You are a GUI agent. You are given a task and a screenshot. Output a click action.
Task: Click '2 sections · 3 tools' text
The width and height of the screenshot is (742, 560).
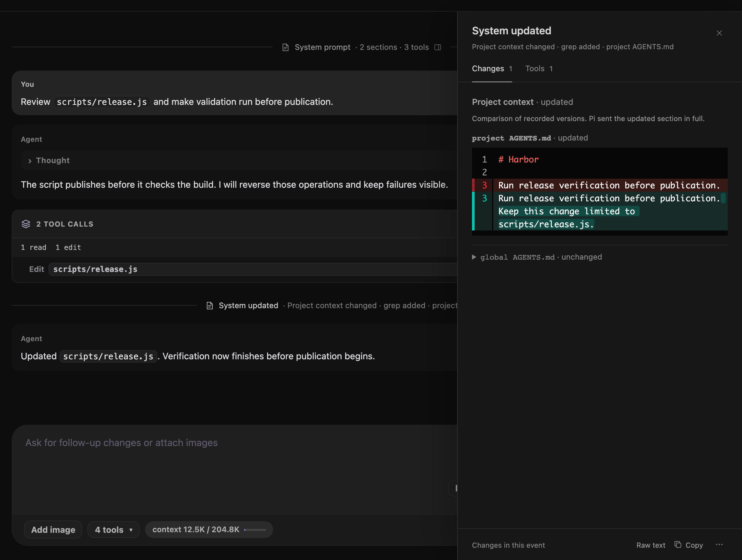[394, 47]
